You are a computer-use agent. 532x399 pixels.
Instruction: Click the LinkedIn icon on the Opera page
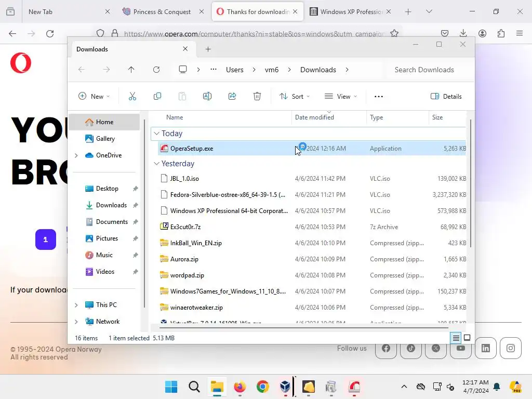click(486, 348)
